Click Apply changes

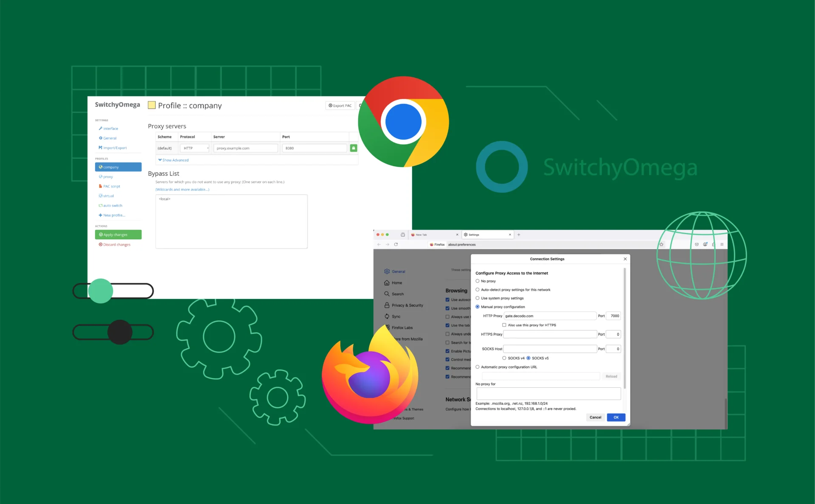[x=118, y=235]
